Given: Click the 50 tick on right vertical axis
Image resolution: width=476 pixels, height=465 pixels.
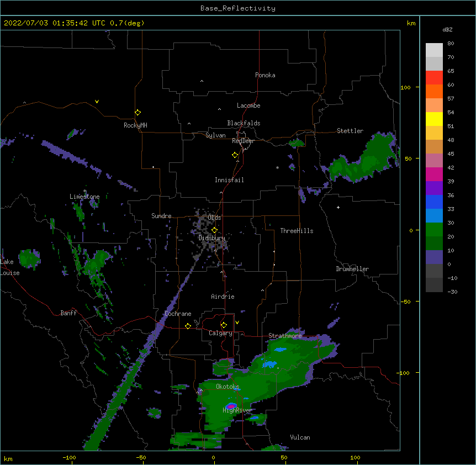Looking at the screenshot, I should [408, 158].
